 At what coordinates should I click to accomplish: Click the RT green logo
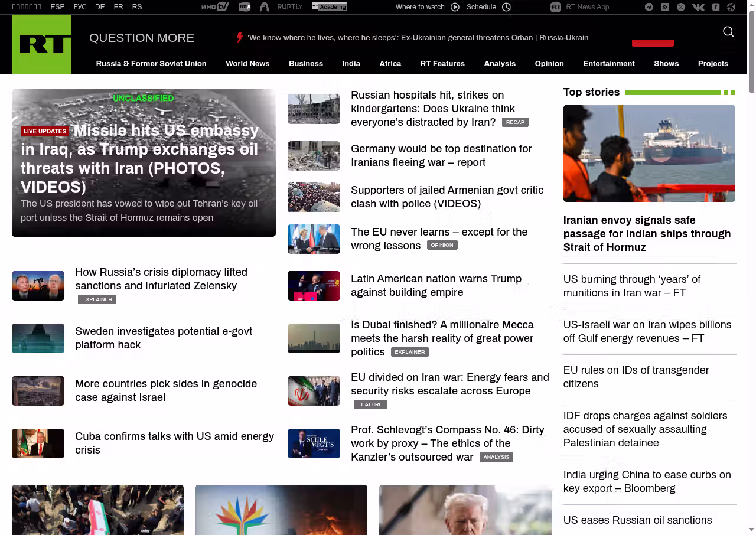click(x=41, y=44)
